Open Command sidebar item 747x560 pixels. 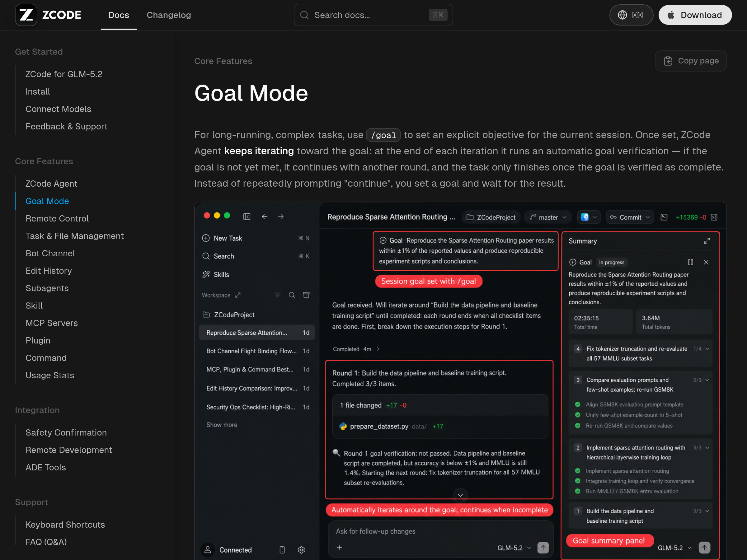(46, 358)
